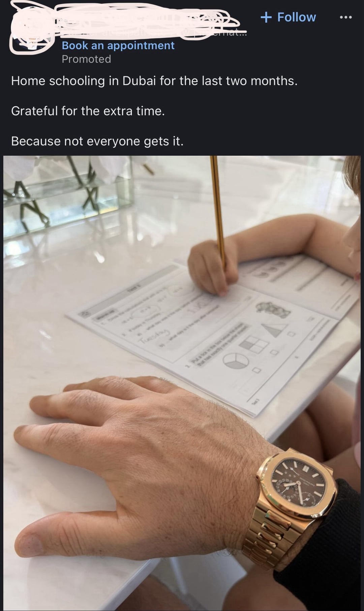Select the Promoted label under the link
This screenshot has width=364, height=611.
86,59
